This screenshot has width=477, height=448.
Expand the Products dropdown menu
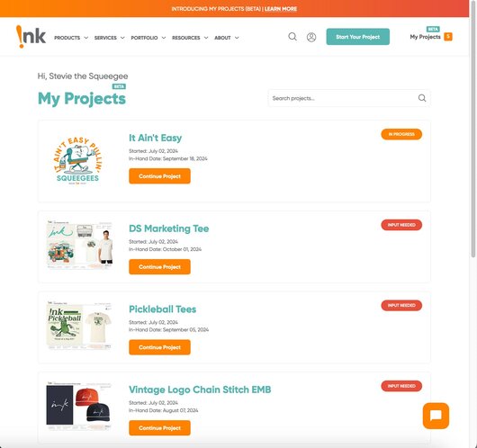pyautogui.click(x=71, y=38)
